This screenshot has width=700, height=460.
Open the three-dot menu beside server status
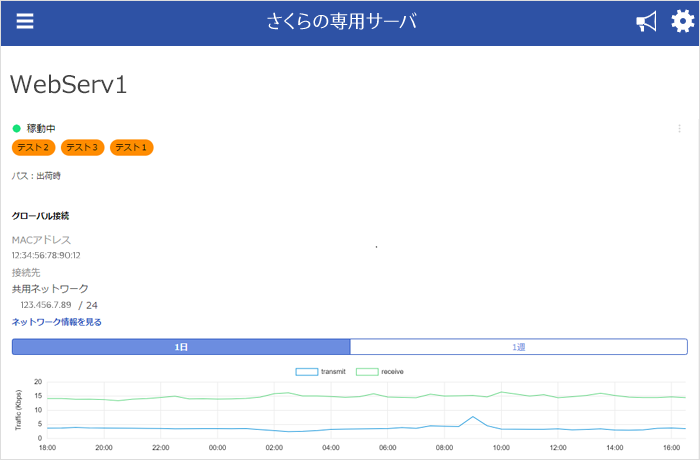click(x=679, y=129)
